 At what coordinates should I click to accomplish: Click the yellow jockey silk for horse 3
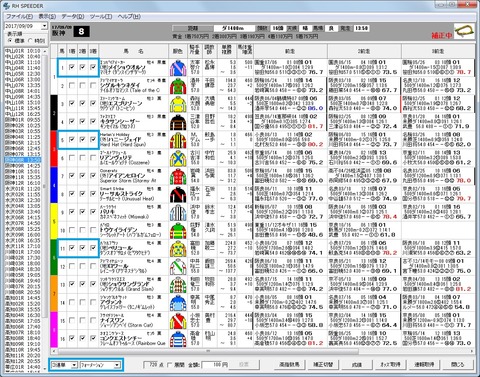tap(178, 104)
